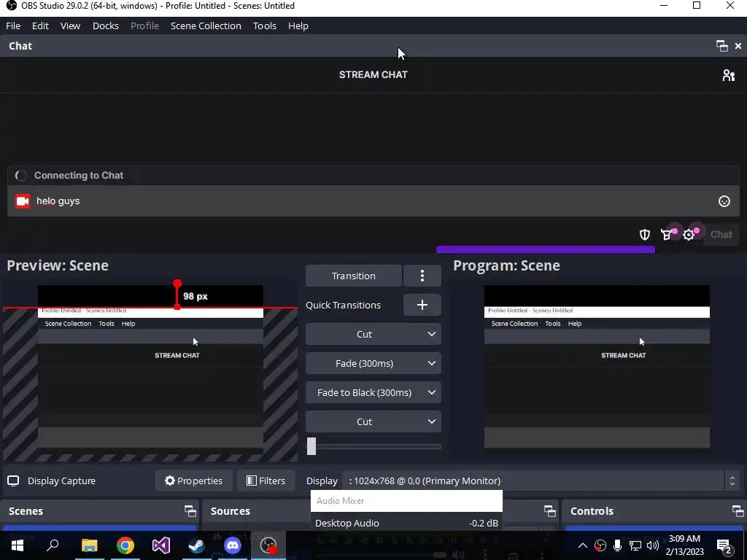Open Google Chrome from the taskbar
The image size is (747, 560).
coord(125,545)
